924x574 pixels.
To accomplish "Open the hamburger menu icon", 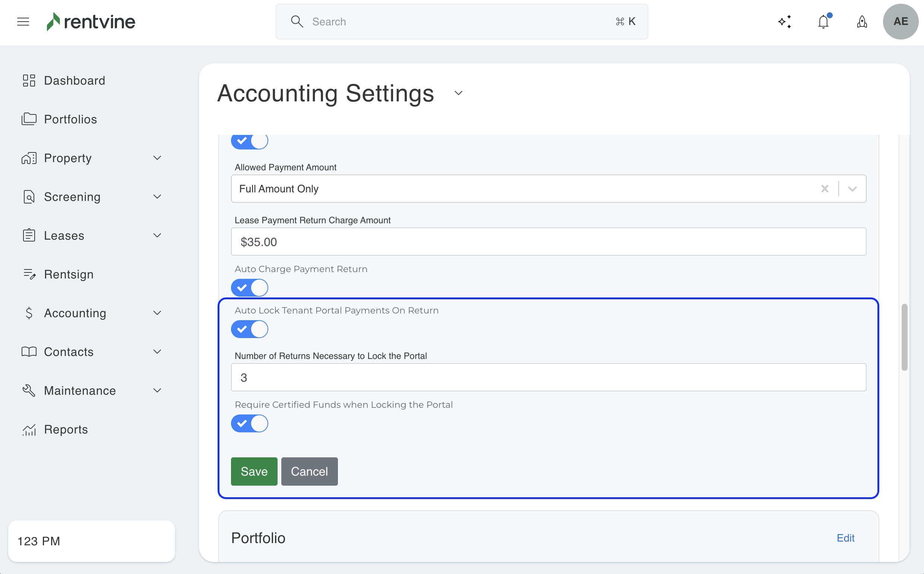I will click(23, 22).
